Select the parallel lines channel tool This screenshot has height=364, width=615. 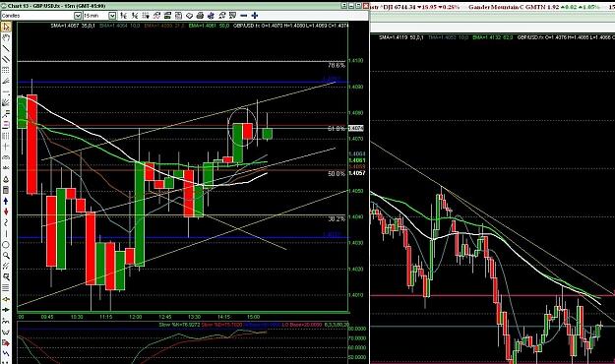coord(6,59)
